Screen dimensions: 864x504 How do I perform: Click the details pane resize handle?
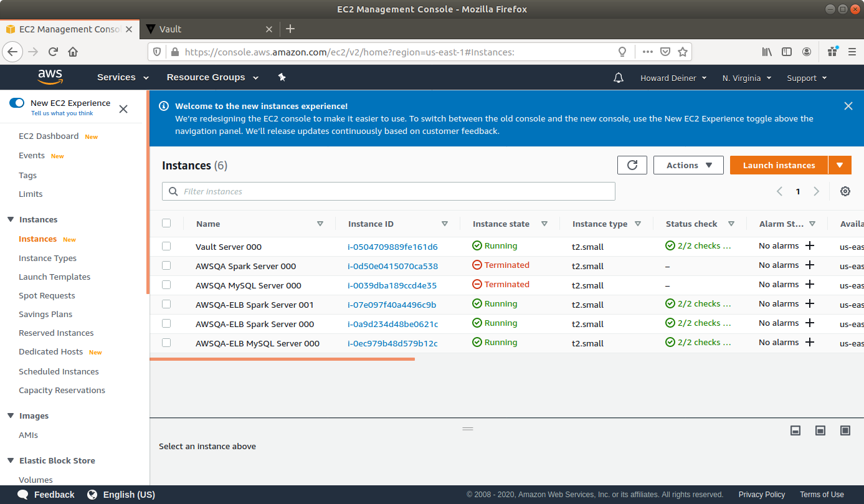(x=468, y=429)
